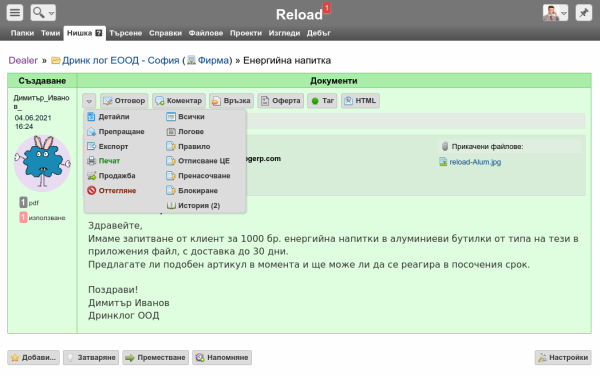
Task: Open the Дебъг tab
Action: click(x=318, y=33)
